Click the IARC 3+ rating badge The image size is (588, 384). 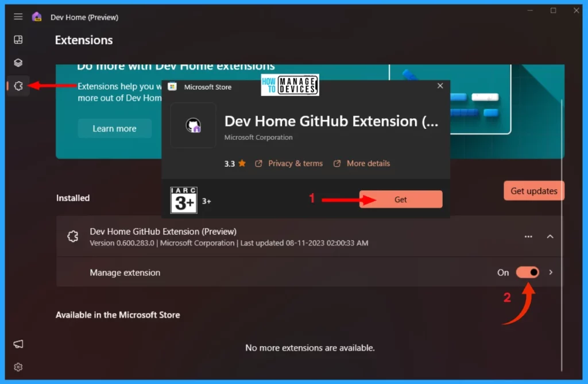(184, 200)
